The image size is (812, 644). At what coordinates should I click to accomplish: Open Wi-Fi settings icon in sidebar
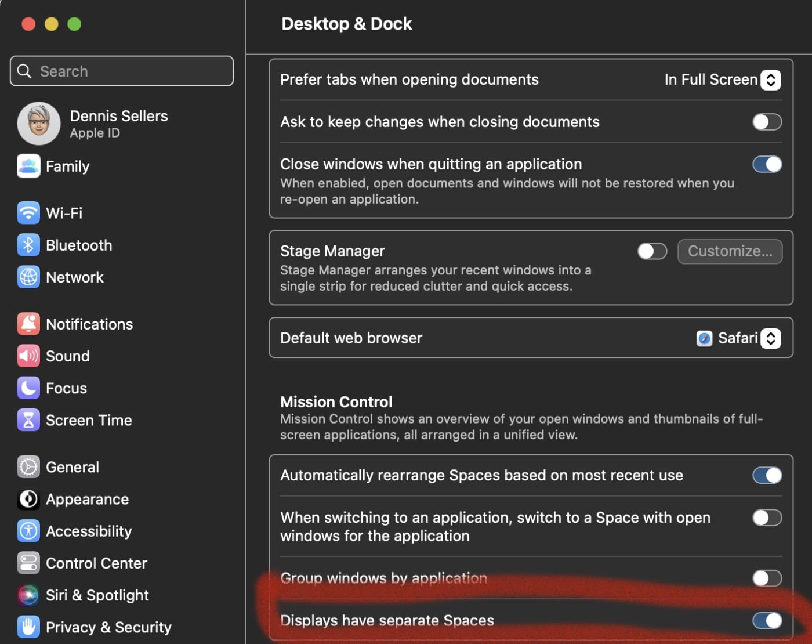28,213
